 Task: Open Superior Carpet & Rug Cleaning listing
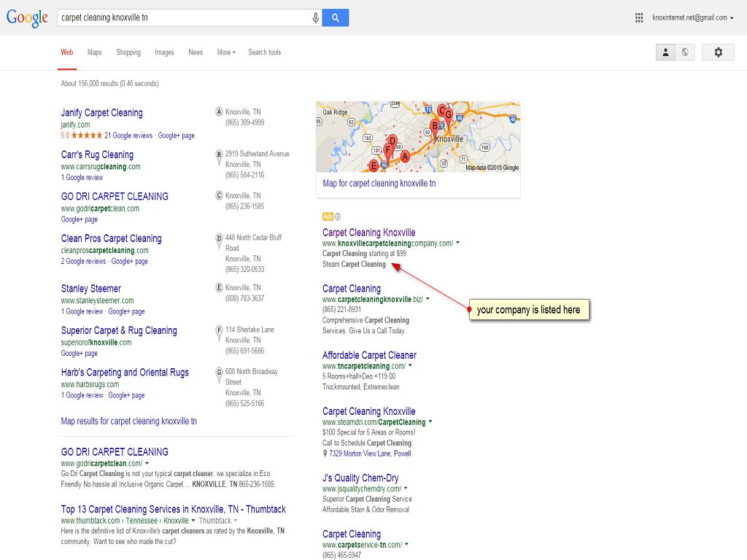click(119, 330)
